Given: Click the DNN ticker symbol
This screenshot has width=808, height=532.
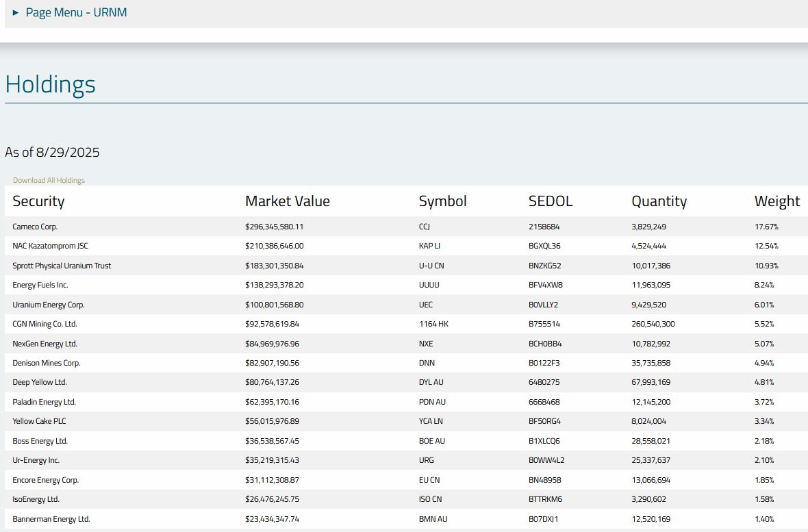Looking at the screenshot, I should click(x=427, y=363).
